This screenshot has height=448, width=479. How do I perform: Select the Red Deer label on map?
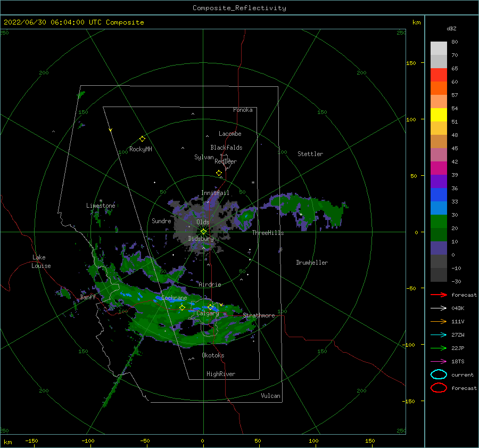(x=226, y=161)
